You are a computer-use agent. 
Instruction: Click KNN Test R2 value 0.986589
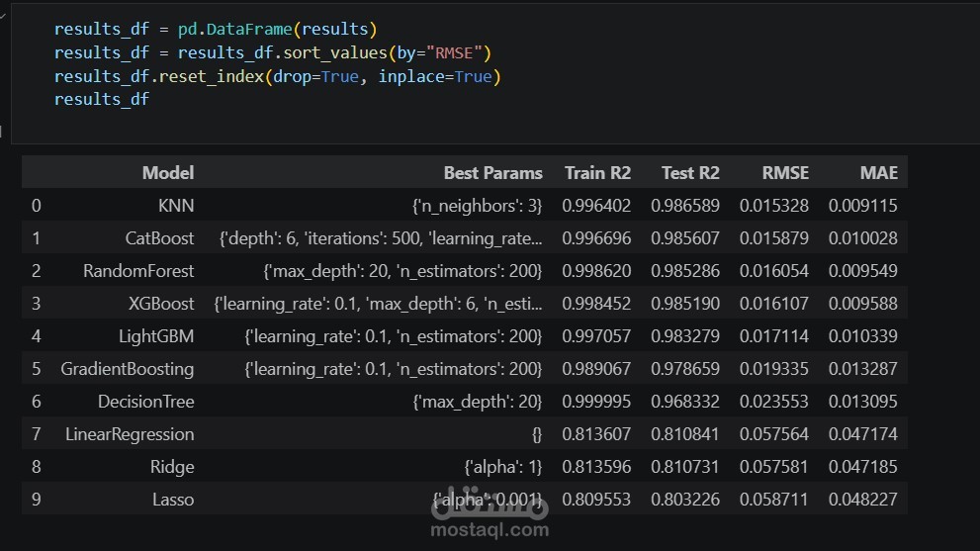pos(685,206)
